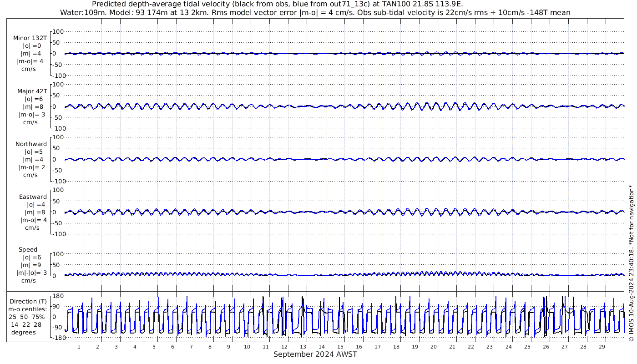Screen dimensions: 637x364
Task: Click the x-axis tick label '25'
Action: (x=527, y=347)
